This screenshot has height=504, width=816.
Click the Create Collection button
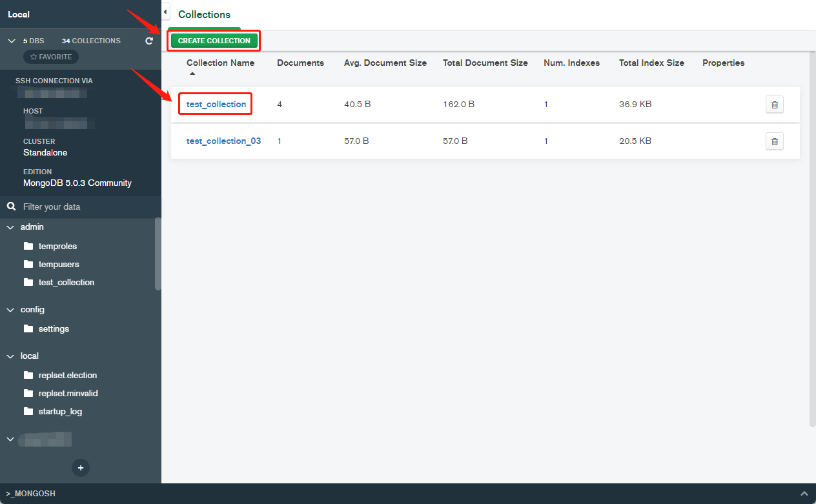pyautogui.click(x=214, y=41)
